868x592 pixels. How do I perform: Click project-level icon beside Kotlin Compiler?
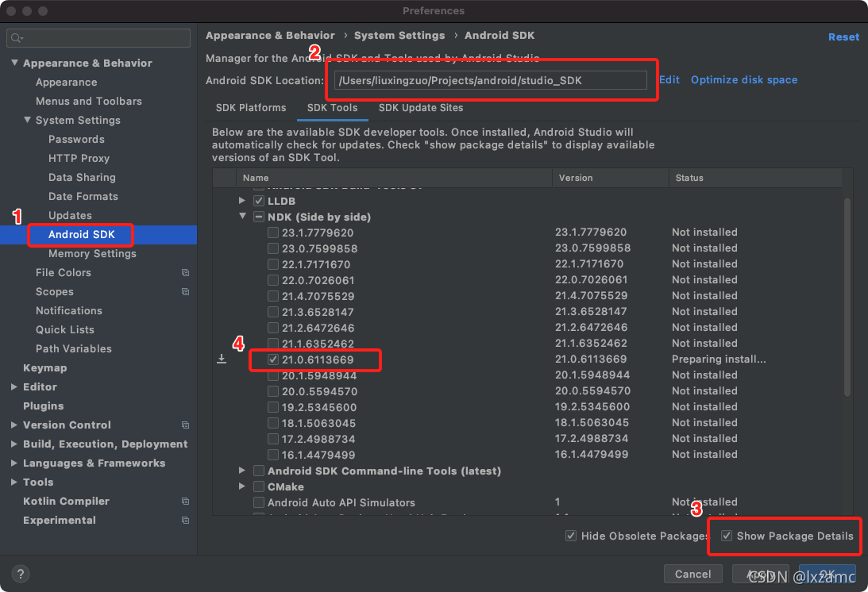click(x=186, y=502)
